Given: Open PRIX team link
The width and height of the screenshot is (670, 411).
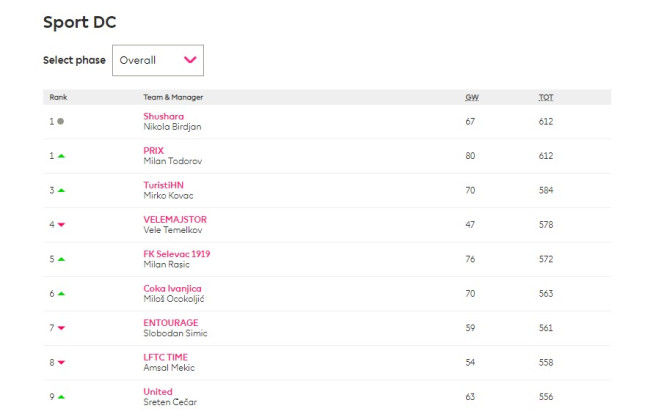Looking at the screenshot, I should 153,150.
